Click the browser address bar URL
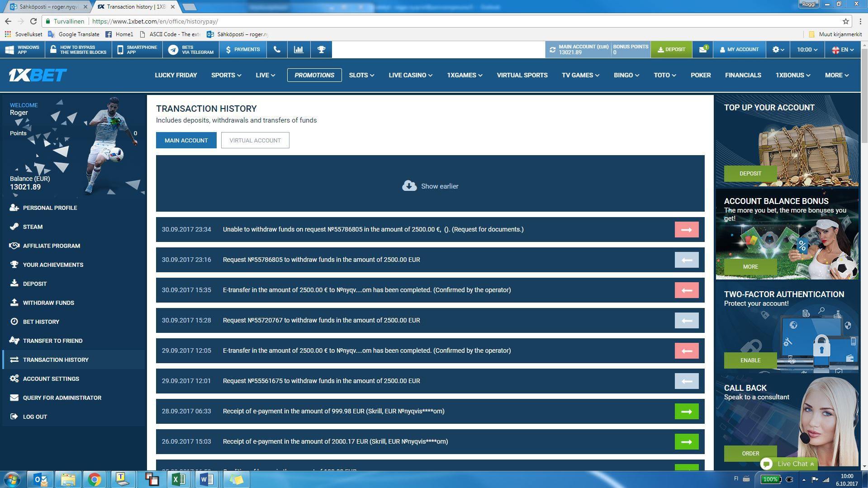Screen dimensions: 868x488 [155, 21]
